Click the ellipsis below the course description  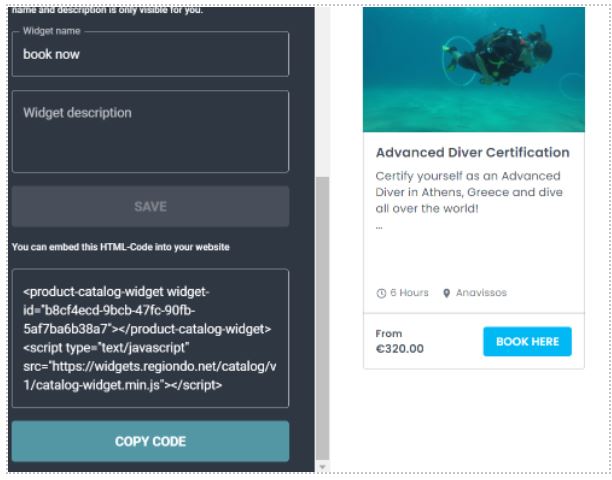point(379,228)
